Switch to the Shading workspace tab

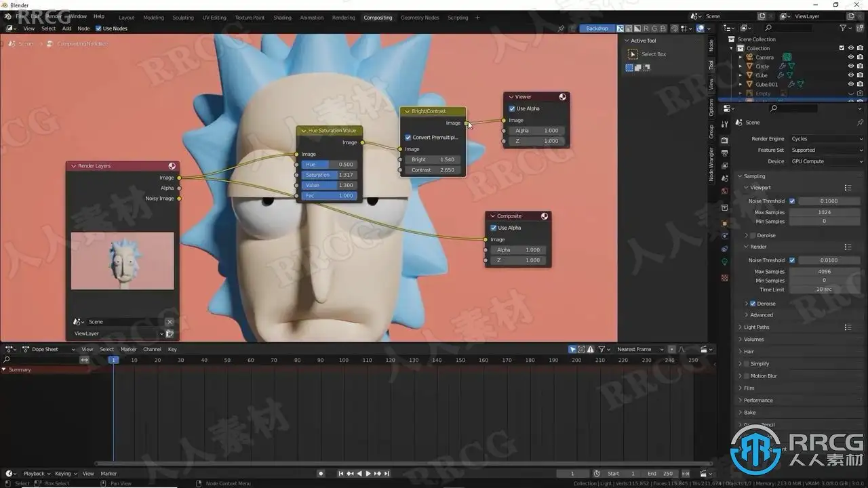(x=282, y=18)
